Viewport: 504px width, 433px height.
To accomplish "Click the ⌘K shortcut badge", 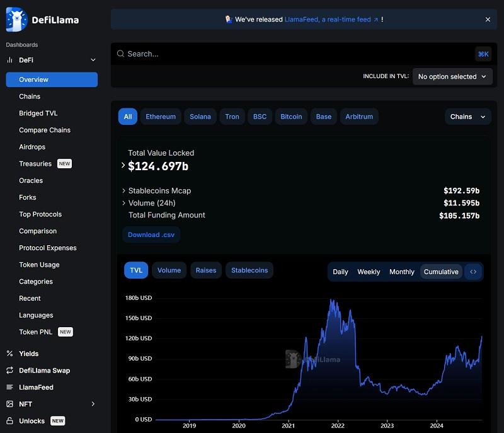I will 483,54.
